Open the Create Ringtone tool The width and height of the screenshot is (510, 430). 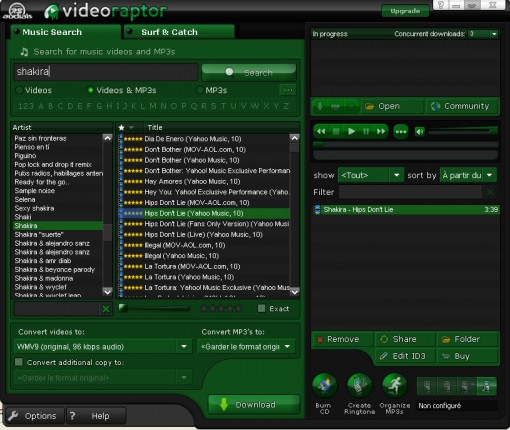(359, 386)
